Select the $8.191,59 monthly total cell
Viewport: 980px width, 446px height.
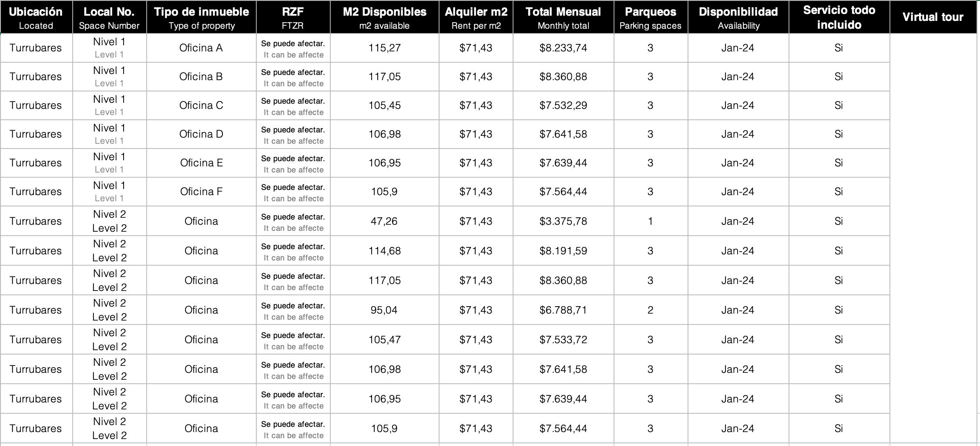click(x=563, y=251)
